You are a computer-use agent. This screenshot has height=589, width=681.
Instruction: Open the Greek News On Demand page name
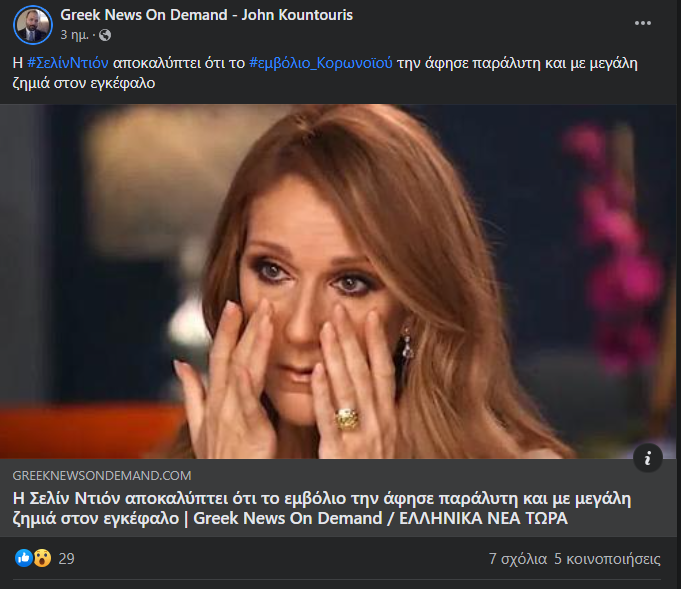coord(143,15)
